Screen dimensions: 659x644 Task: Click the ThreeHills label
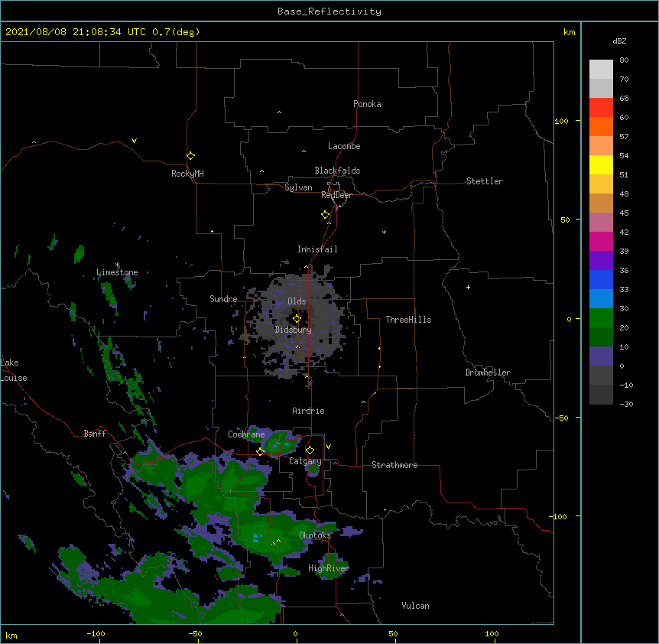coord(408,320)
